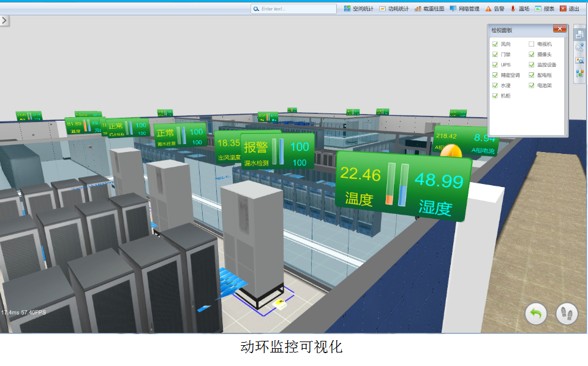Expand the left sidebar arrow
Viewport: 588px width, 366px height.
(x=4, y=20)
